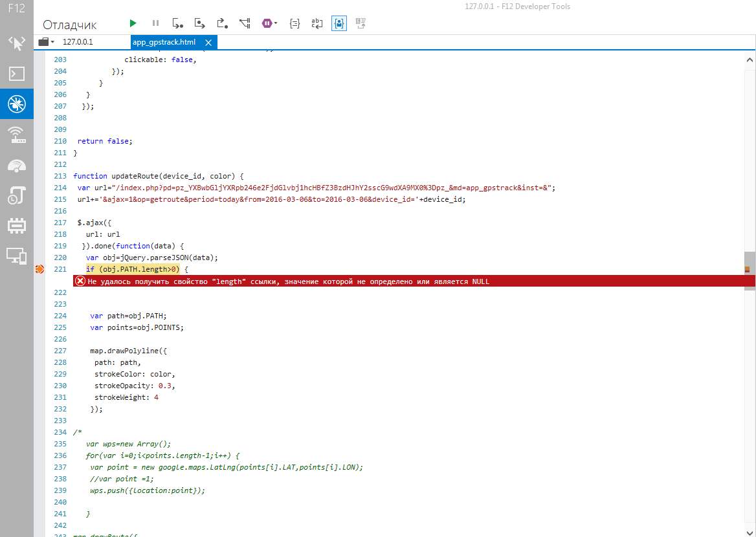Switch to the Network tool (router icon)
Screen dimensions: 756x537
16,134
